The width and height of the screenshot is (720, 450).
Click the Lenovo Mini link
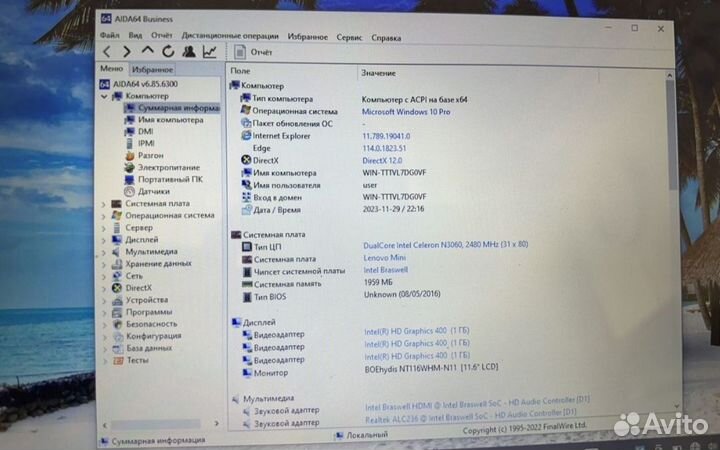coord(384,258)
